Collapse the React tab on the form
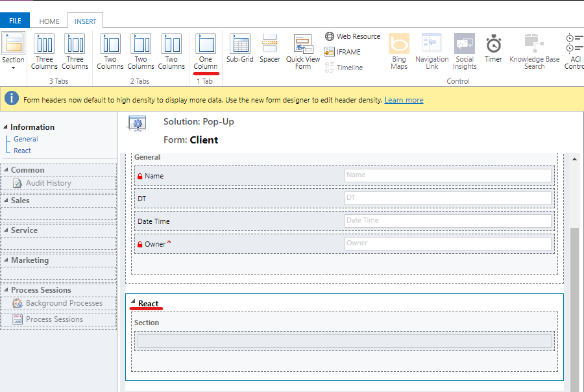The height and width of the screenshot is (392, 584). pos(134,302)
